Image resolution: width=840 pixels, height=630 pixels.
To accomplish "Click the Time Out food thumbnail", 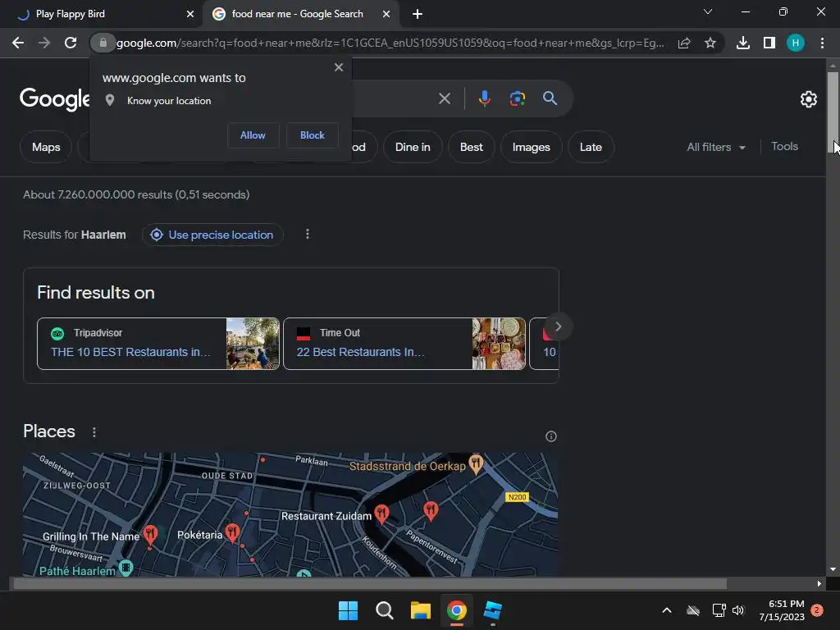I will [x=499, y=344].
